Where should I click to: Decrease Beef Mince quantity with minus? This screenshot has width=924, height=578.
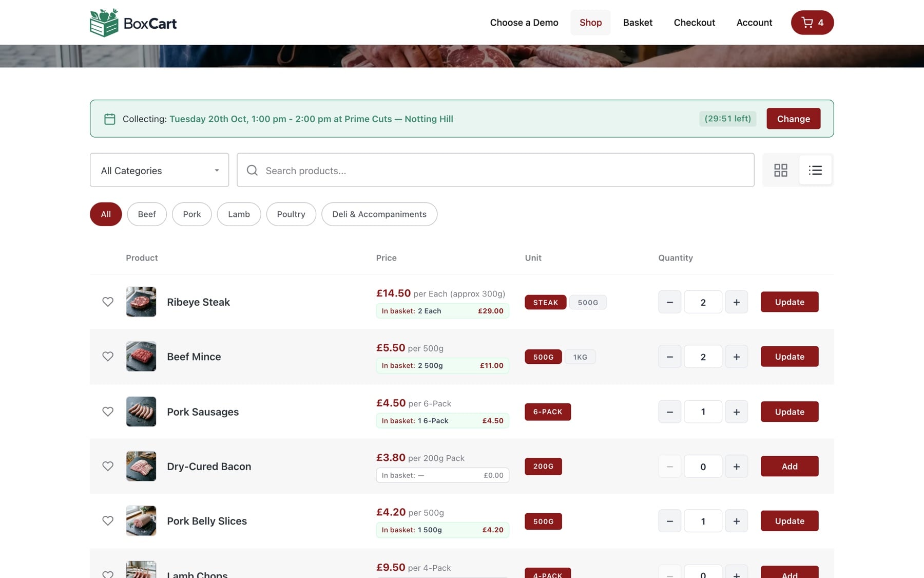click(x=669, y=357)
